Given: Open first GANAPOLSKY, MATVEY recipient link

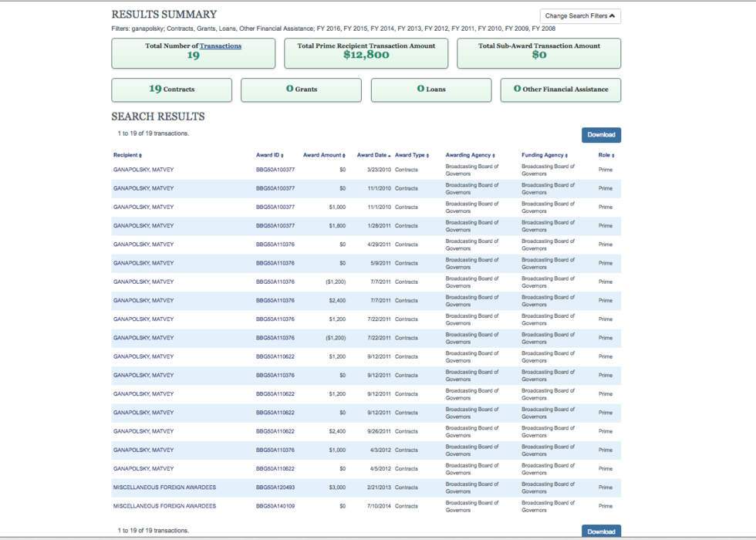Looking at the screenshot, I should tap(143, 170).
